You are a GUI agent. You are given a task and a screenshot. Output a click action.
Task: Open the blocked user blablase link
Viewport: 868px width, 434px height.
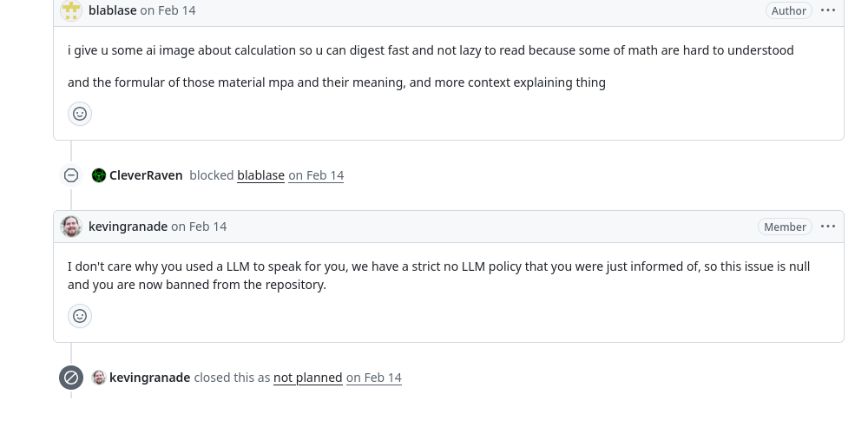click(x=260, y=175)
